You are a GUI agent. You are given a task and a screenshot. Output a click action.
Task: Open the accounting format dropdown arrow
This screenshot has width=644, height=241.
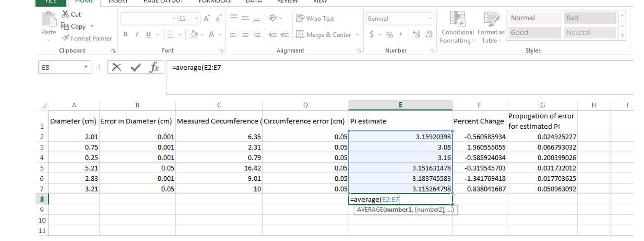379,35
